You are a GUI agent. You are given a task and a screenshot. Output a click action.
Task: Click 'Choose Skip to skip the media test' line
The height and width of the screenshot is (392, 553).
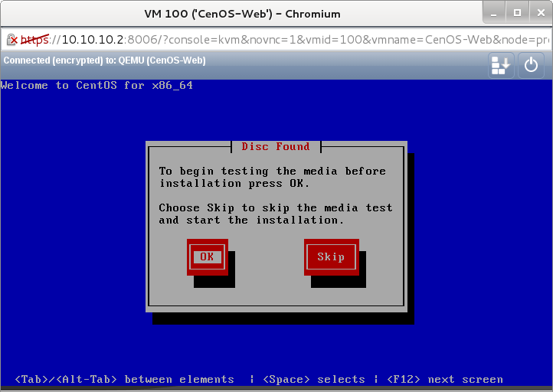pos(276,207)
